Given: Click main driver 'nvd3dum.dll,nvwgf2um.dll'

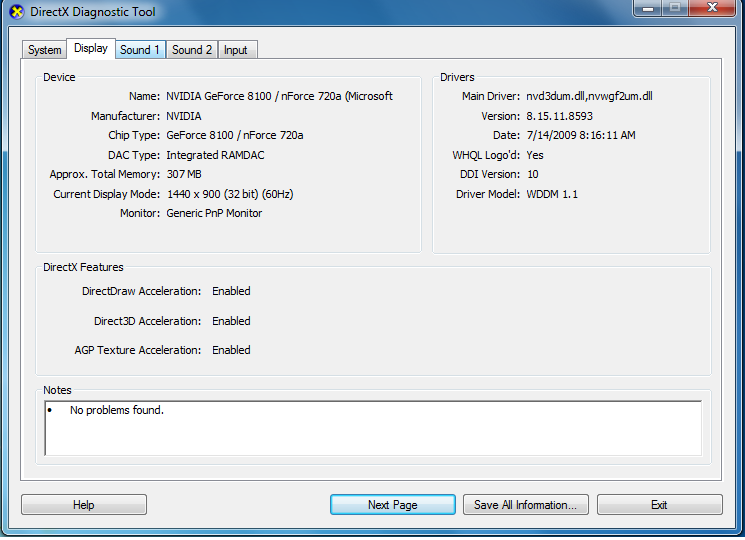Looking at the screenshot, I should click(x=589, y=96).
